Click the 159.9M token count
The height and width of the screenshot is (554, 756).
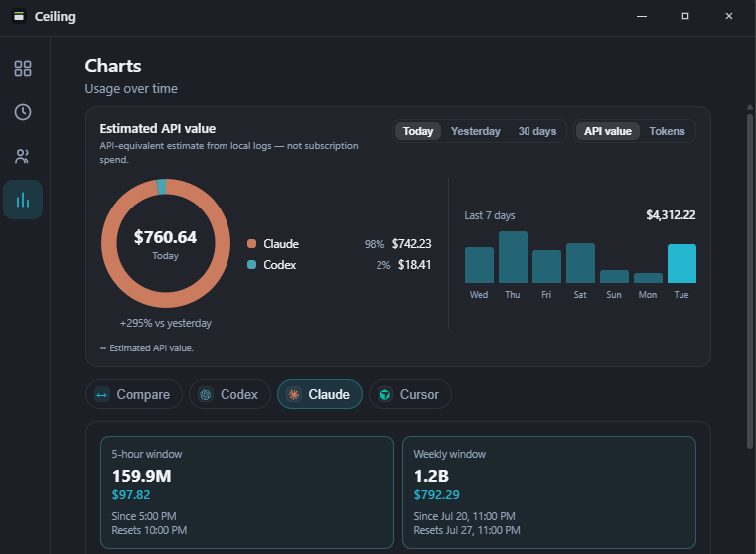tap(142, 476)
